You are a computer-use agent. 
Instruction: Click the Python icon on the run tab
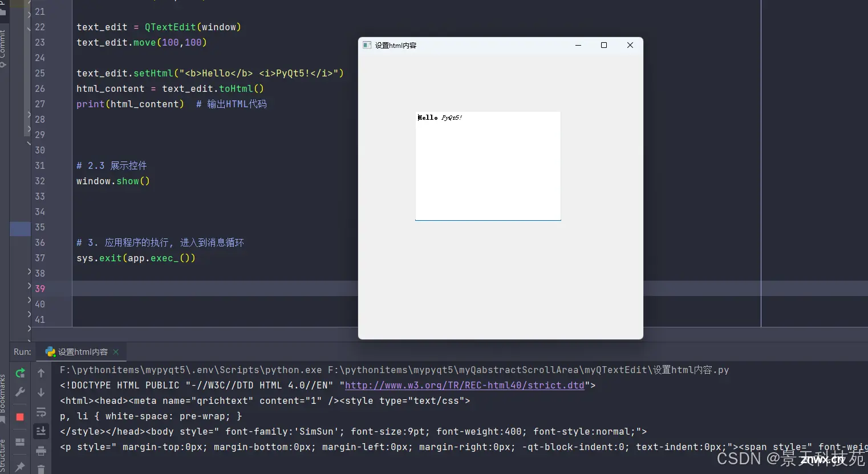[50, 352]
